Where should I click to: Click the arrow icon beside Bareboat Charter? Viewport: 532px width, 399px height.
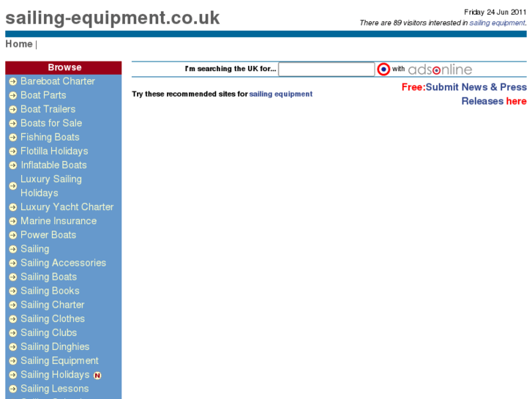pos(13,81)
